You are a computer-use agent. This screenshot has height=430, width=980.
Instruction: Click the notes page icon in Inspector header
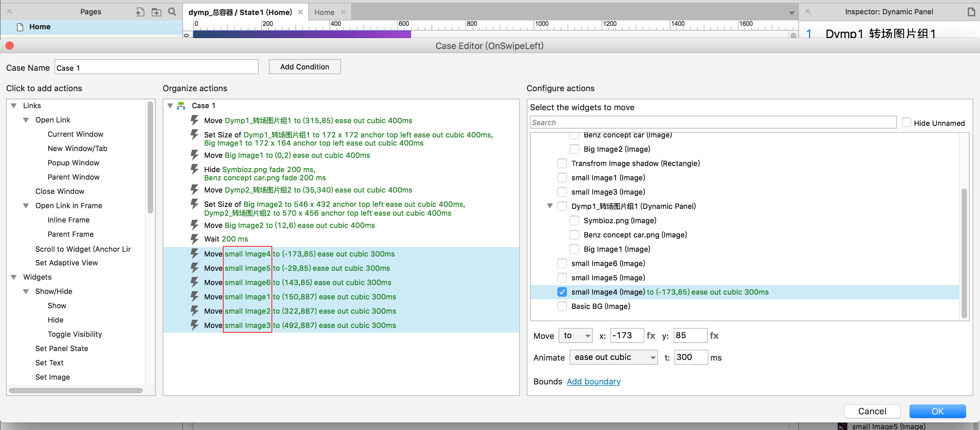(x=971, y=12)
